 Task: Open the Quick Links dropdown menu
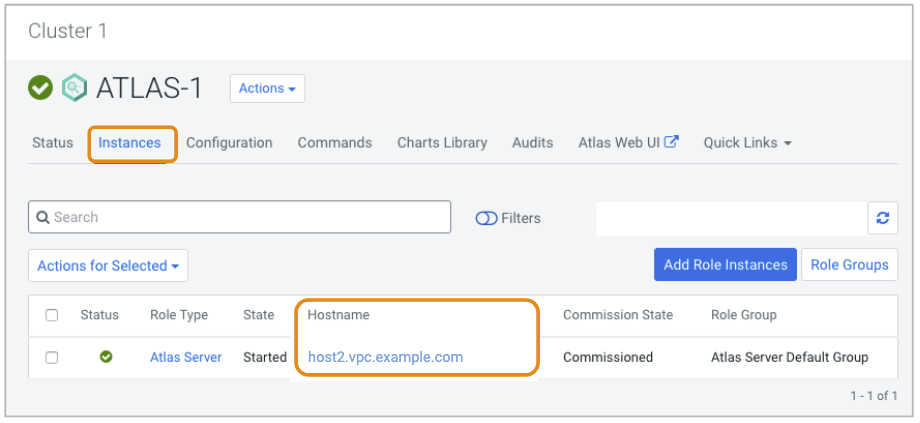747,143
